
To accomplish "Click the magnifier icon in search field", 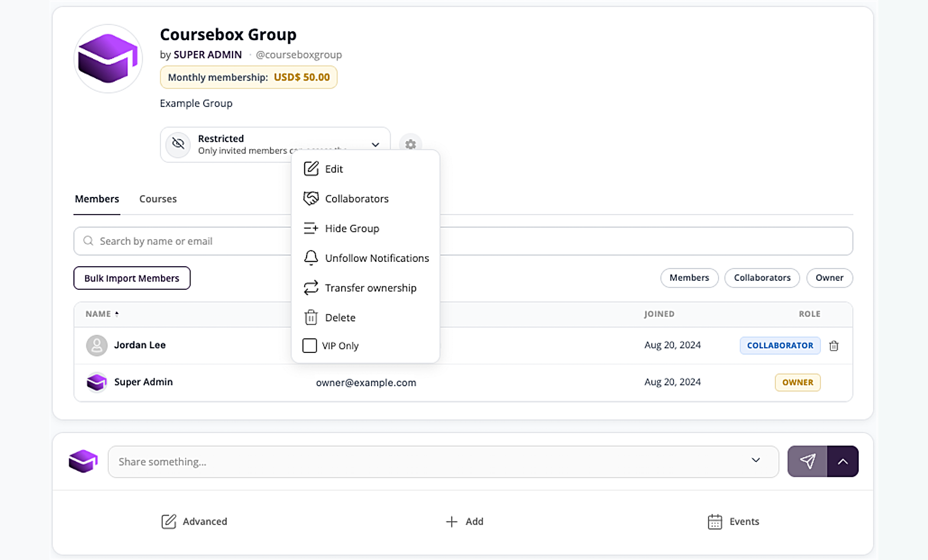I will coord(88,241).
